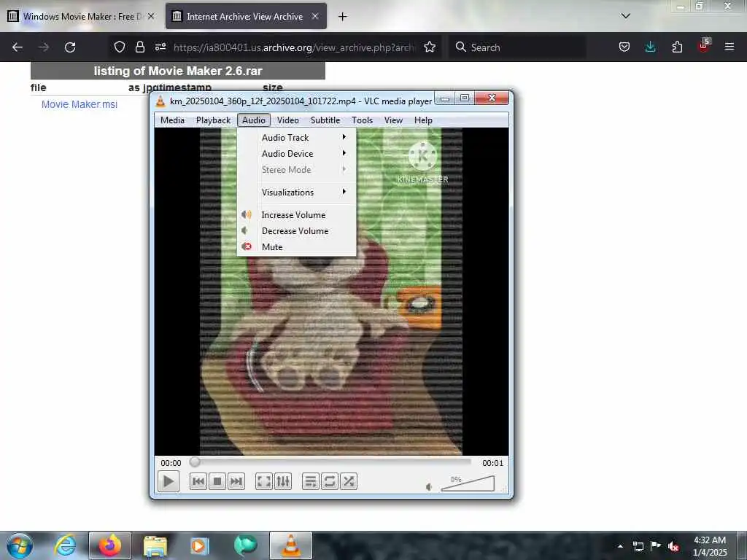Open the Subtitle menu
This screenshot has height=560, width=747.
pyautogui.click(x=325, y=120)
